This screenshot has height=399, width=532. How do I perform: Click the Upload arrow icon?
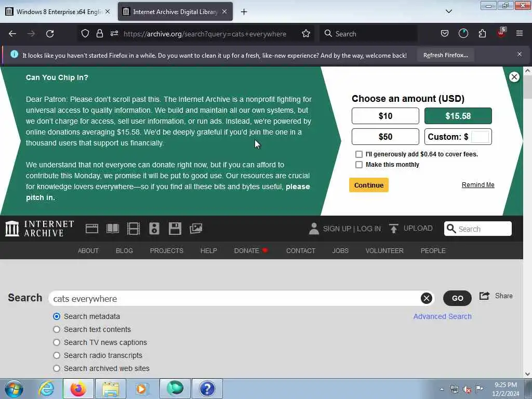[x=394, y=229]
